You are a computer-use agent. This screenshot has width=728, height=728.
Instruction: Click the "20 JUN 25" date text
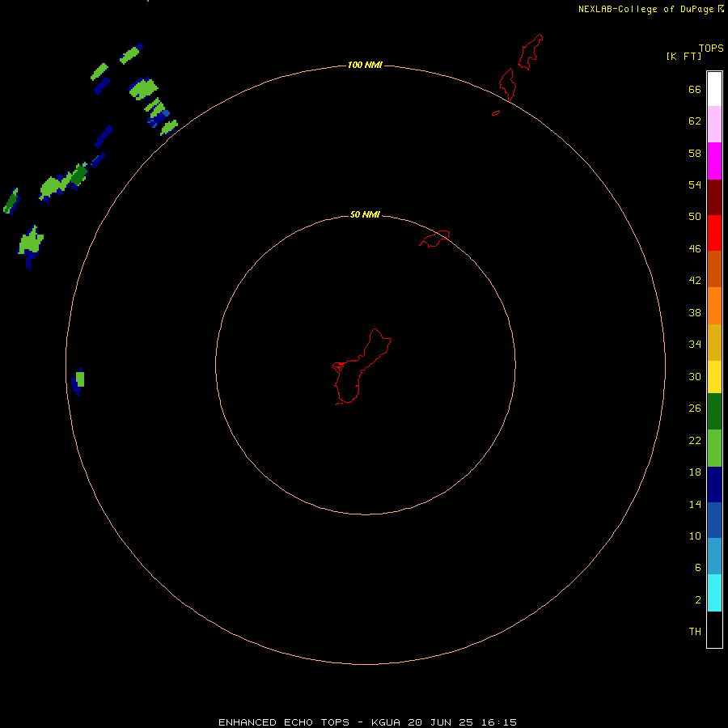point(440,722)
